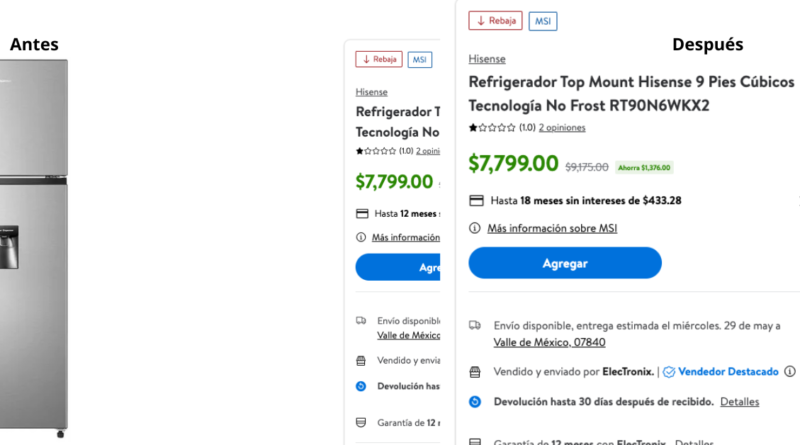
Task: Open Detalles link for return policy
Action: point(739,402)
